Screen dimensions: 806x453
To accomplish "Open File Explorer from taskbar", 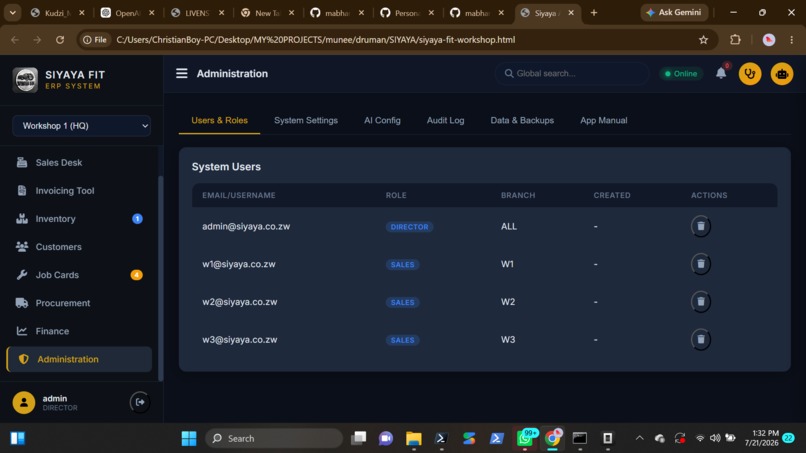I will click(x=413, y=439).
